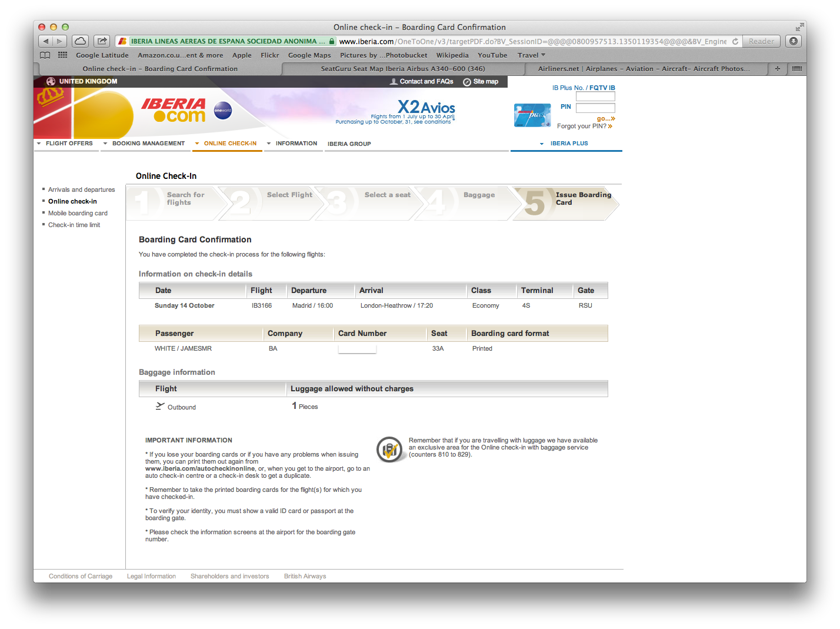Open the YouTube bookmark
This screenshot has width=840, height=629.
click(x=492, y=55)
